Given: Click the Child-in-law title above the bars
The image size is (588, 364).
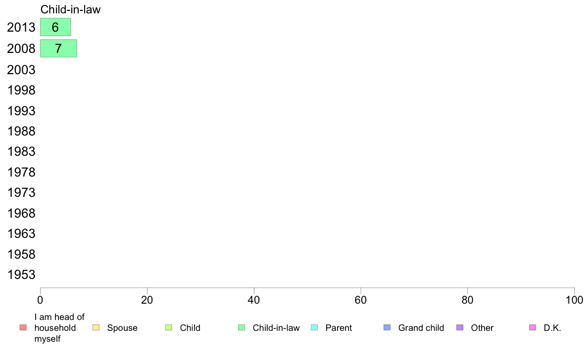Looking at the screenshot, I should point(70,9).
